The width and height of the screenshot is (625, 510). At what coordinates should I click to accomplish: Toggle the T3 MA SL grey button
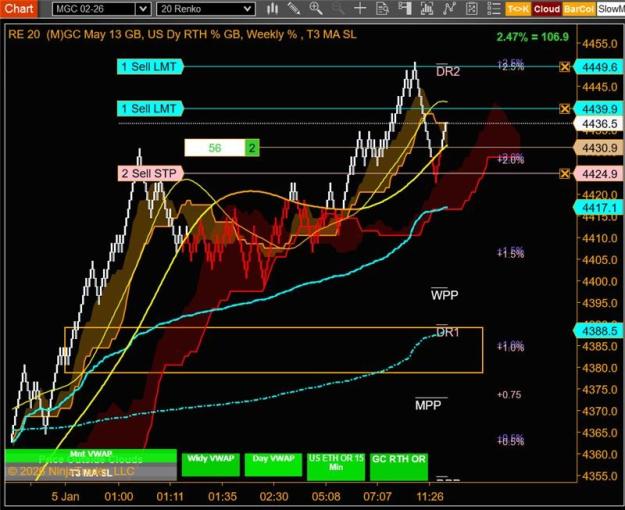[91, 473]
